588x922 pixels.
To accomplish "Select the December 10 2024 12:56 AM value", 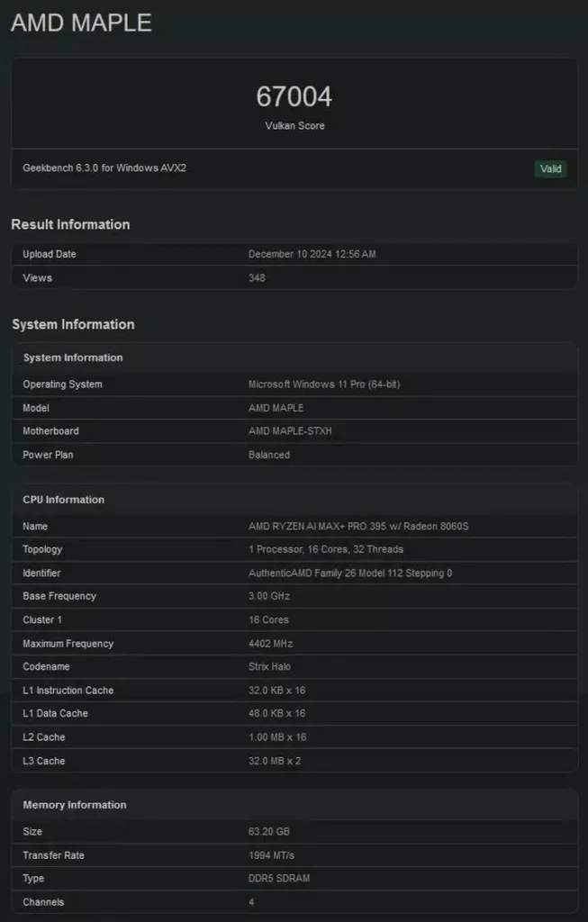I will pyautogui.click(x=312, y=254).
